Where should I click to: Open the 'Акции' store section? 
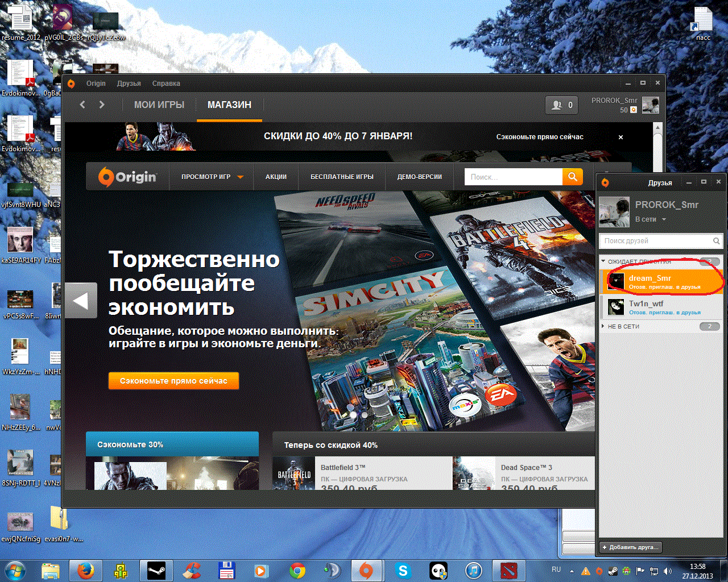276,177
